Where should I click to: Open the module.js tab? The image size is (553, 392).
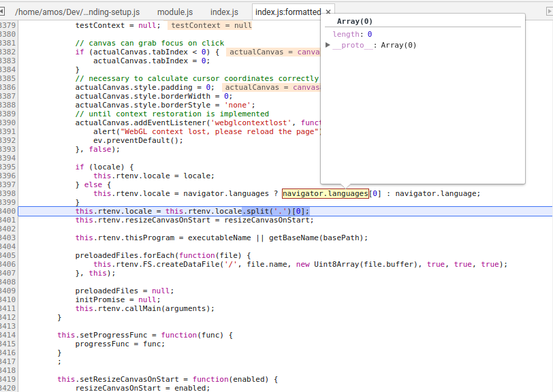tap(175, 12)
